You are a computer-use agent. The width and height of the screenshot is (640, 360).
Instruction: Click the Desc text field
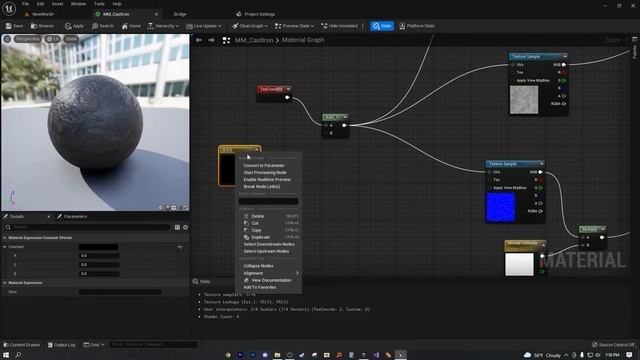pyautogui.click(x=120, y=292)
